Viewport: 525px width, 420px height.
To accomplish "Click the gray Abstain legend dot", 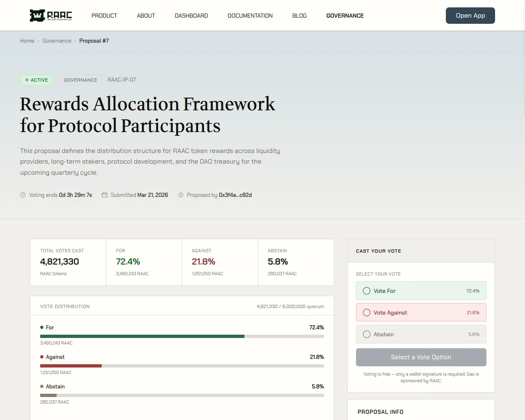I will point(42,386).
